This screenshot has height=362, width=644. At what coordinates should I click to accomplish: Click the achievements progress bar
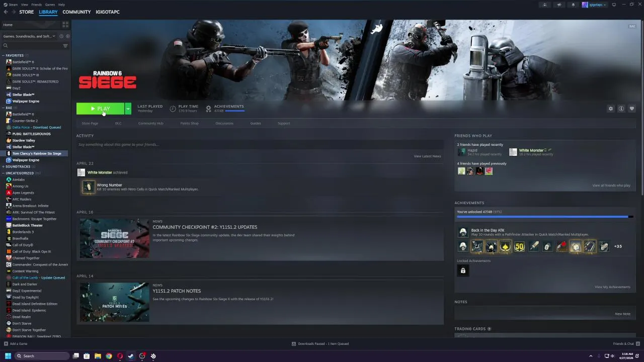545,217
